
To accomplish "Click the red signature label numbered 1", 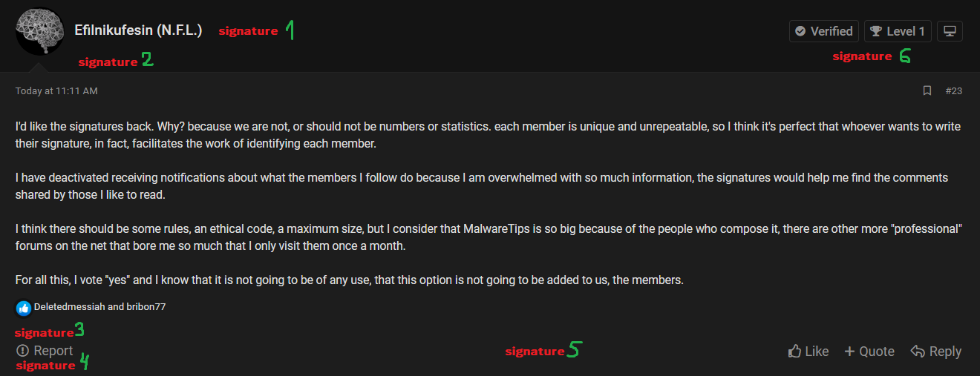I will click(248, 31).
